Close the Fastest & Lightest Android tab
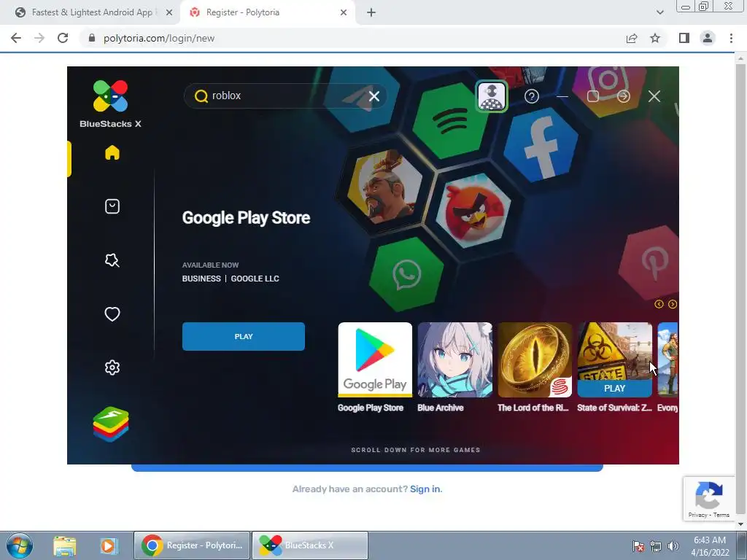The height and width of the screenshot is (560, 747). coord(169,13)
